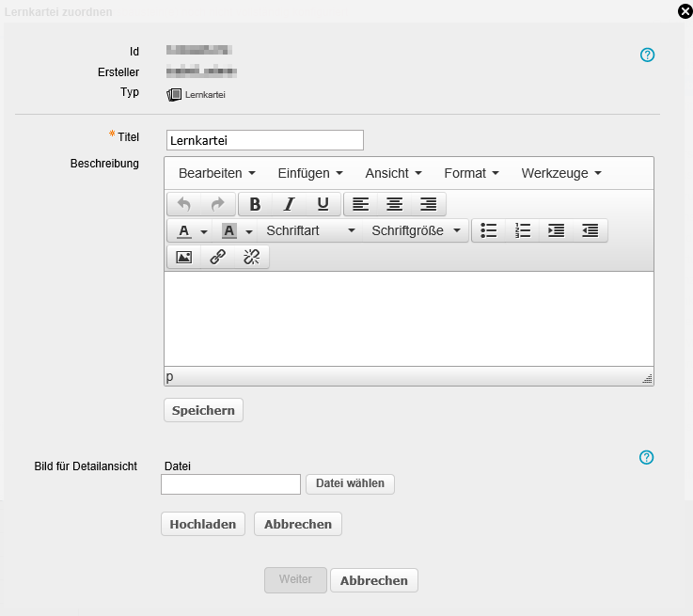Click the insert image icon

coord(183,257)
